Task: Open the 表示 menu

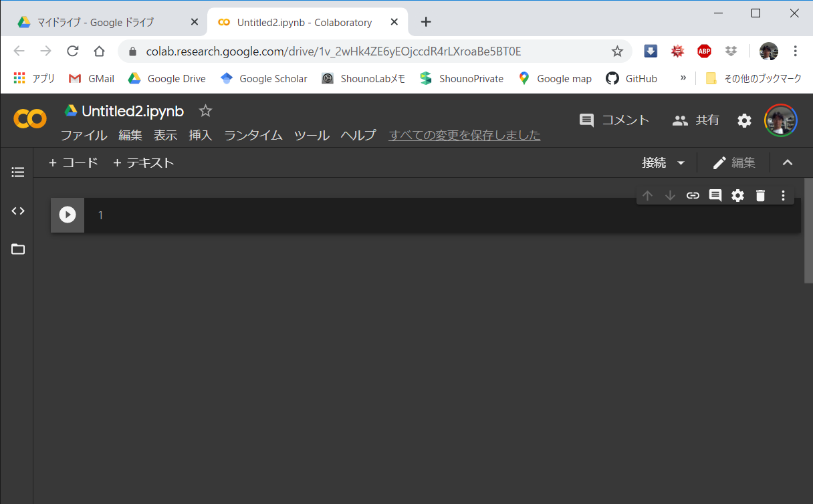Action: pyautogui.click(x=165, y=135)
